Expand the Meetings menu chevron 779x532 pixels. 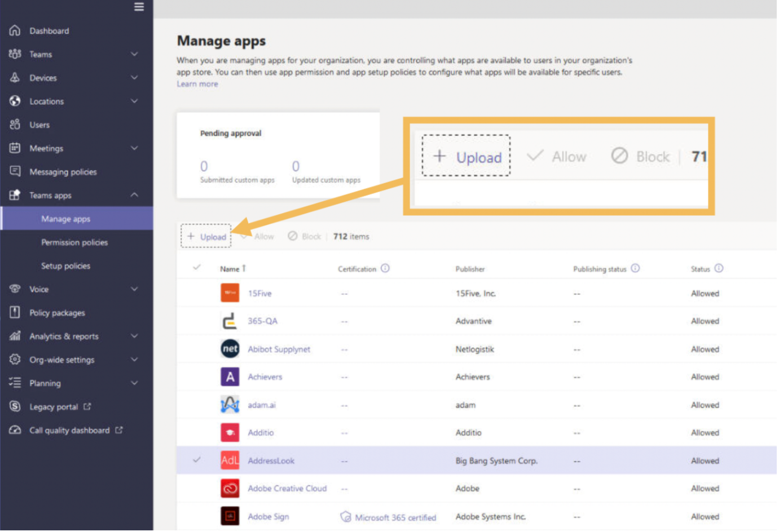pos(134,148)
